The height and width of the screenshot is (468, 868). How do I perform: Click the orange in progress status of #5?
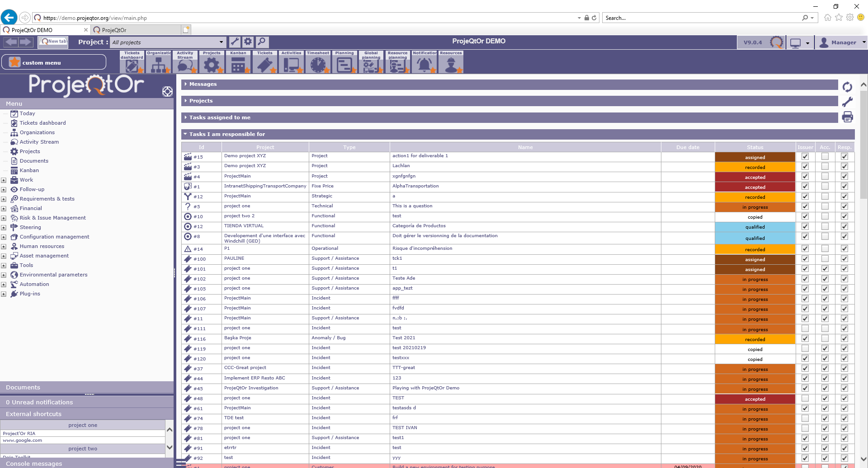tap(755, 207)
